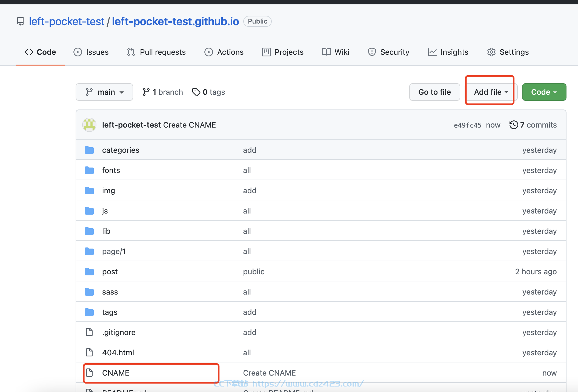Open the page/1 folder
Screen dimensions: 578x392
tap(114, 251)
